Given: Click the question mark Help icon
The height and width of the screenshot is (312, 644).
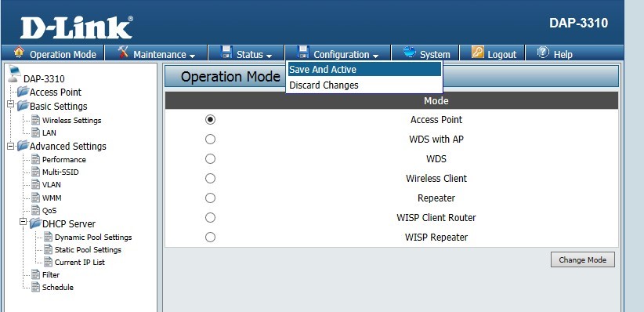Looking at the screenshot, I should pyautogui.click(x=543, y=52).
